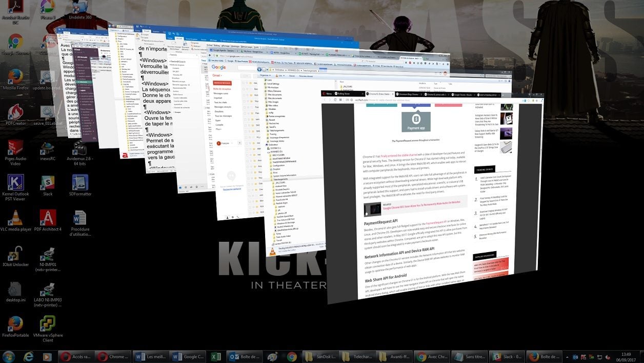Open the Piges Audio Video desktop shortcut
Viewport: 644px width, 363px height.
click(x=15, y=153)
